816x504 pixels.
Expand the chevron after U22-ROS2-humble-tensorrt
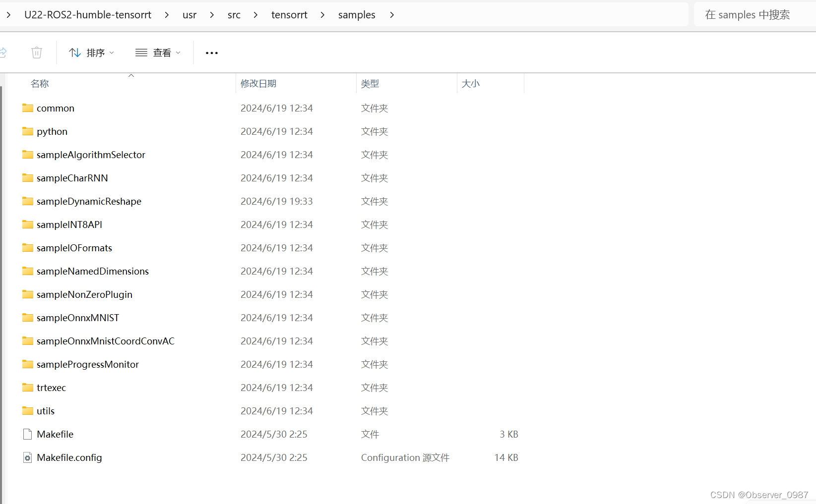[x=167, y=15]
